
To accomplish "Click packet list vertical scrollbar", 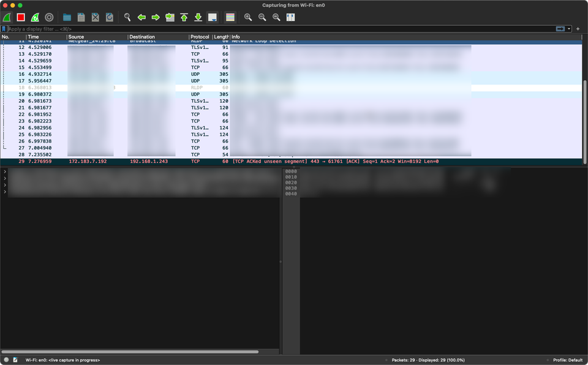I will click(585, 122).
